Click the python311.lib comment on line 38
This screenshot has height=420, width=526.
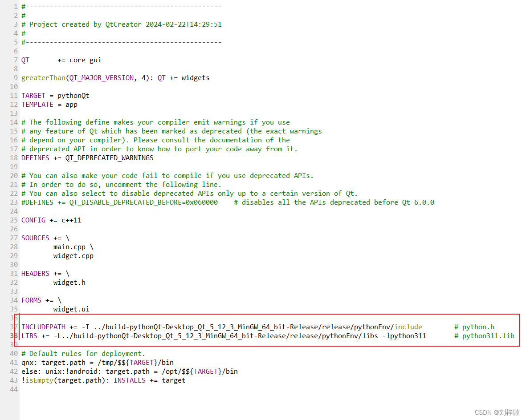point(486,335)
